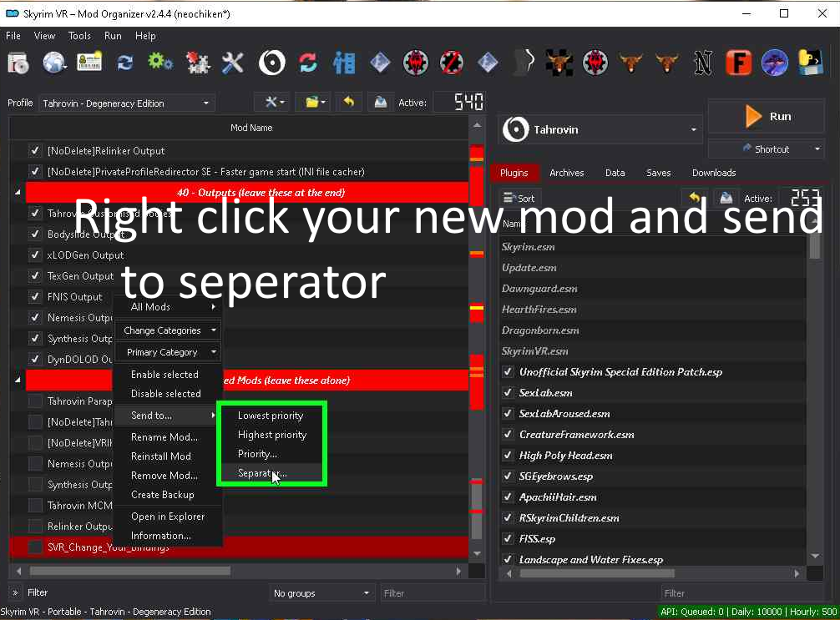The height and width of the screenshot is (620, 840).
Task: Click the restore backup arrow beside mod list
Action: (349, 102)
